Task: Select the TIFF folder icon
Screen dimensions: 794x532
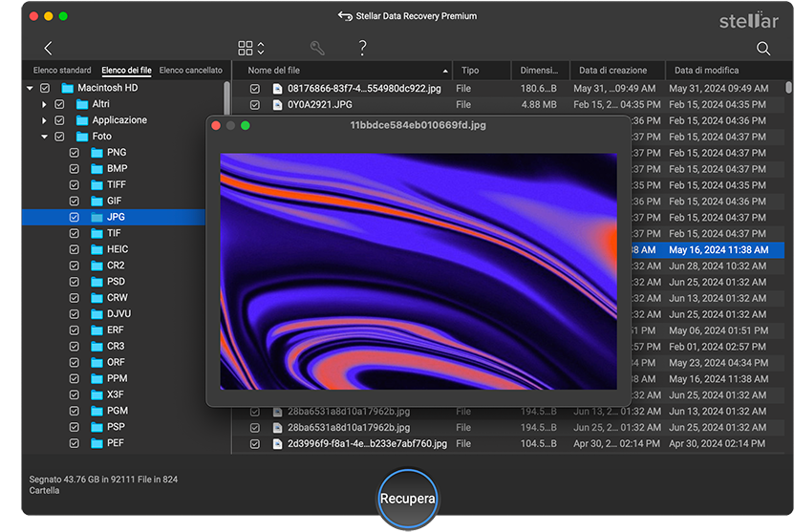Action: point(97,184)
